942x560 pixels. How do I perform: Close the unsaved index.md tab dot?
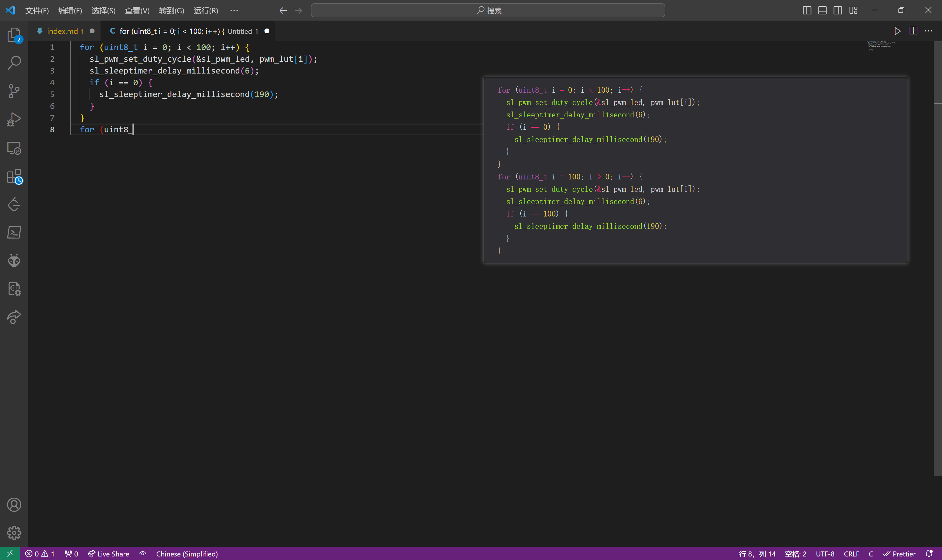click(x=92, y=31)
